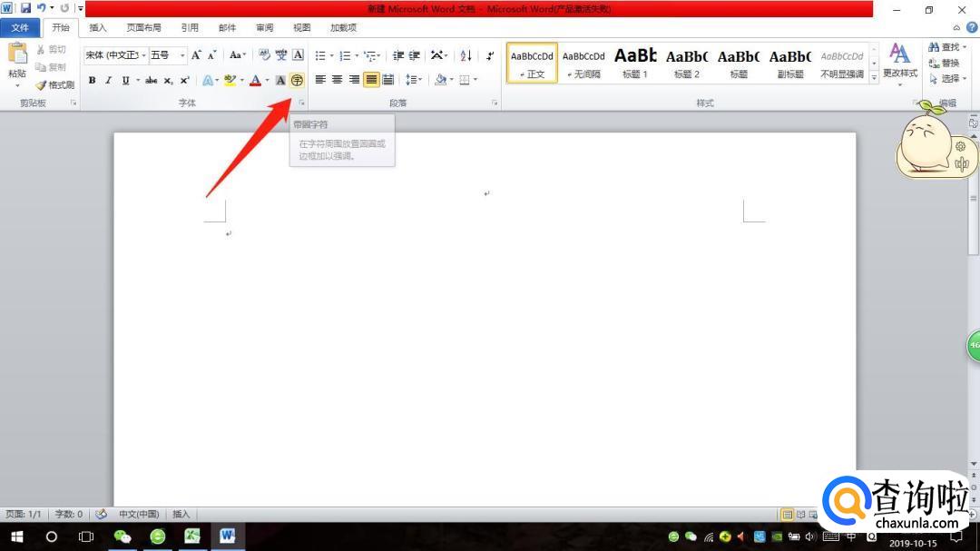
Task: Open the font name dropdown
Action: 143,55
